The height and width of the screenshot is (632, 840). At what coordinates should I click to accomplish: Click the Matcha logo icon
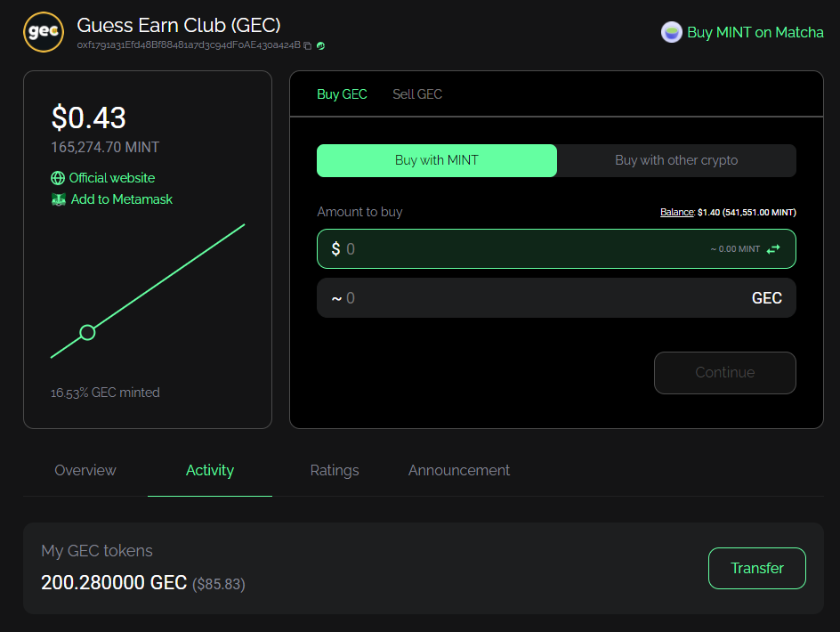pos(671,32)
